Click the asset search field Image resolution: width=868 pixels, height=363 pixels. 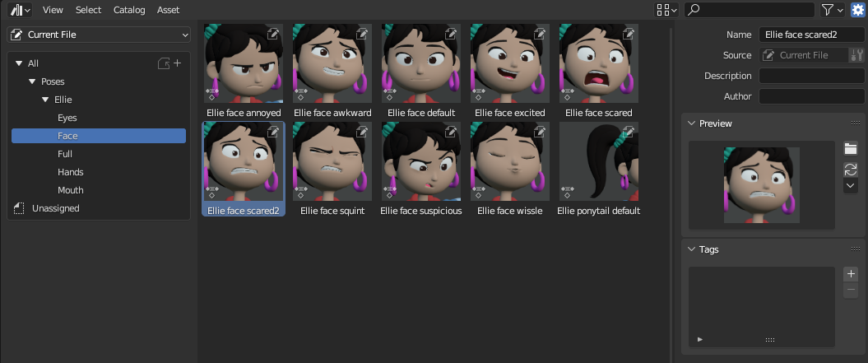tap(749, 10)
